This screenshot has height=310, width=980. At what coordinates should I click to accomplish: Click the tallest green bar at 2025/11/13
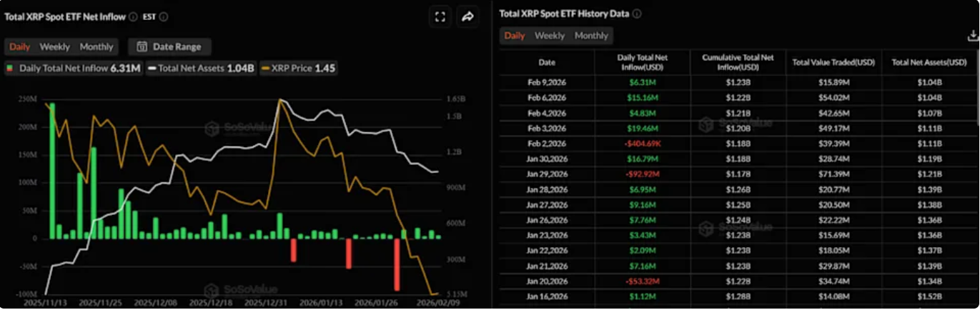point(52,171)
